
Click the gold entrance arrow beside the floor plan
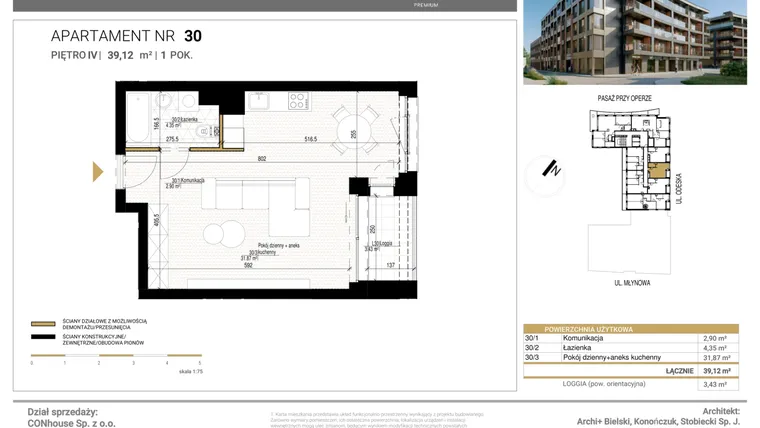[x=98, y=172]
